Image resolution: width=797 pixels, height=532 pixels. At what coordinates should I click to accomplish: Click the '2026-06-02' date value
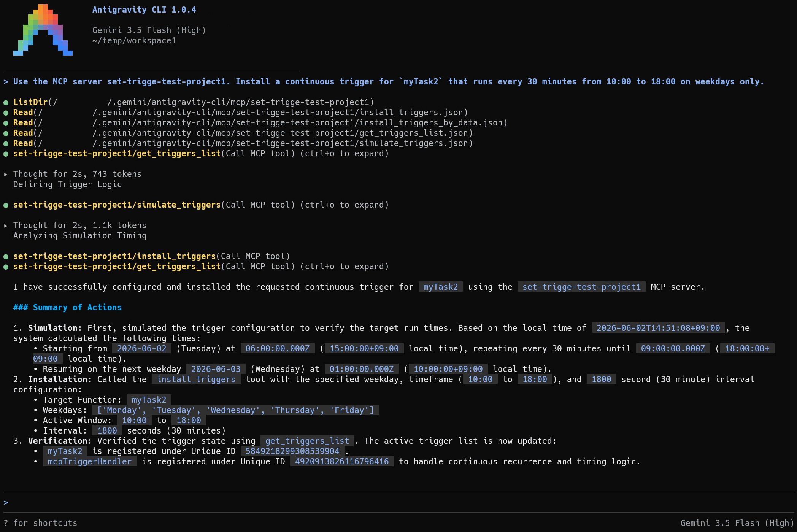point(141,348)
